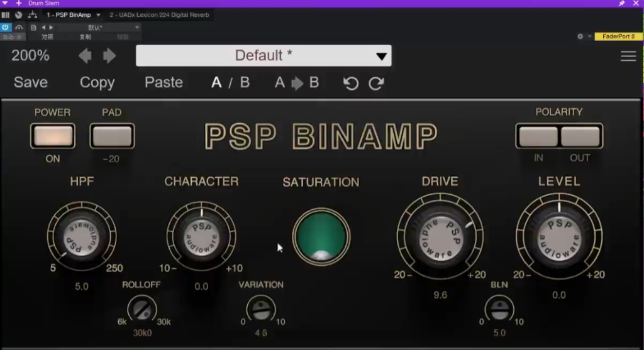
Task: Switch to the 1 - PSP BinAmp tab
Action: click(x=69, y=15)
